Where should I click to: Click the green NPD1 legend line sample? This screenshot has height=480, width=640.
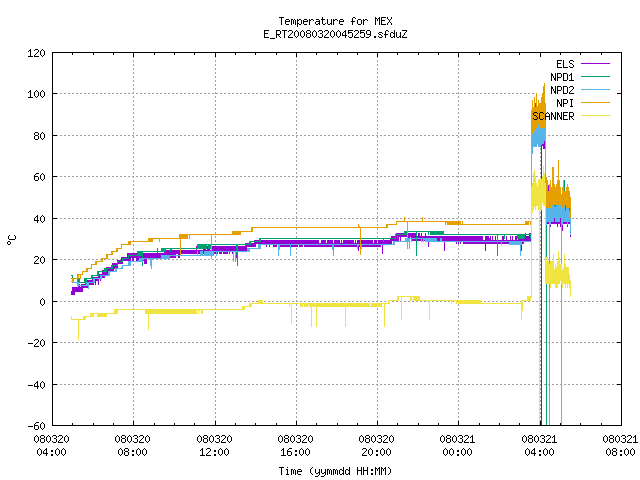click(596, 77)
